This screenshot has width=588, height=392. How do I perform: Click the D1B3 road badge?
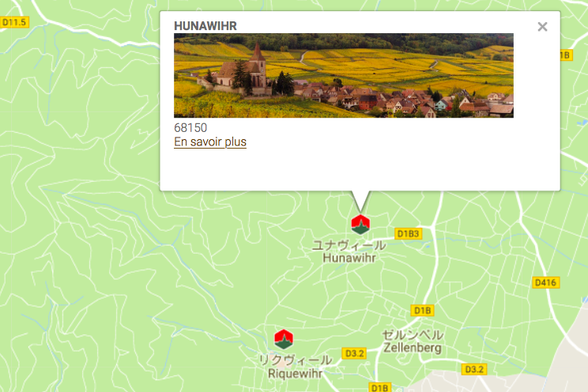pos(408,234)
